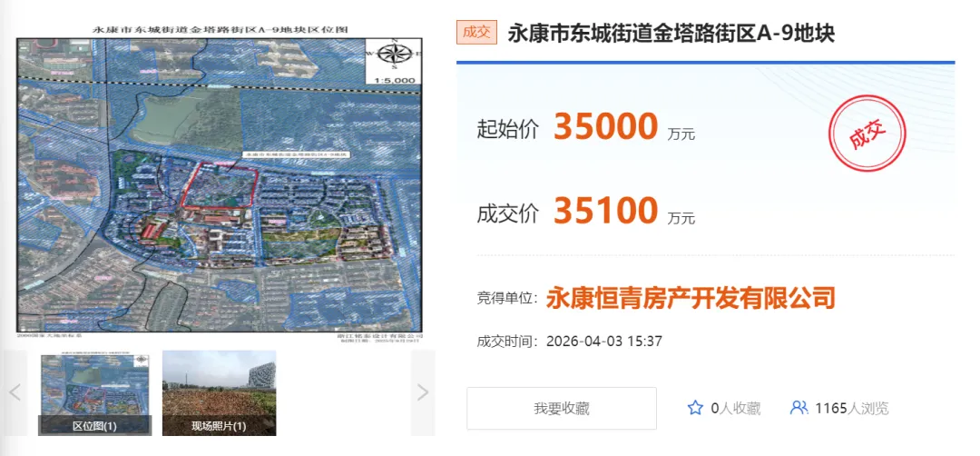Open the main location map image
The image size is (980, 456).
[x=219, y=180]
